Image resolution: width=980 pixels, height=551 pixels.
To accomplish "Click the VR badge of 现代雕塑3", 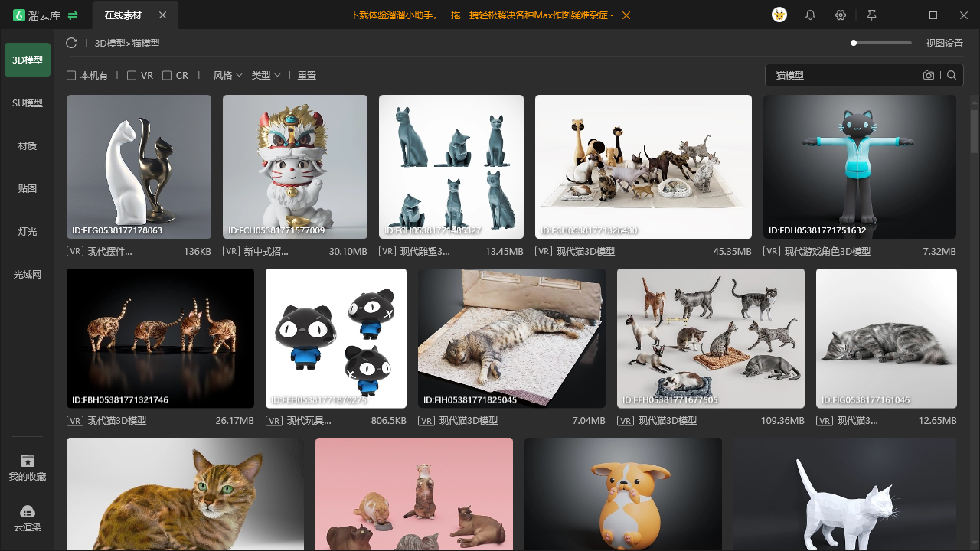I will tap(387, 251).
